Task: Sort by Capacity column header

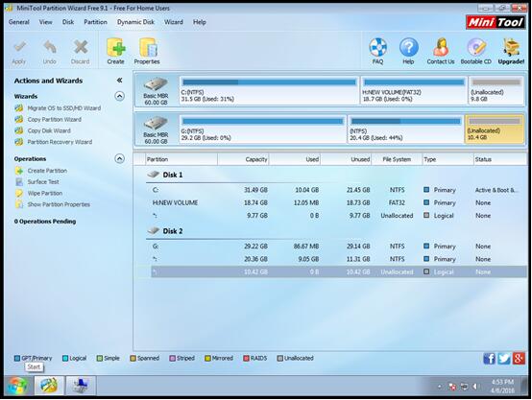Action: click(x=243, y=159)
